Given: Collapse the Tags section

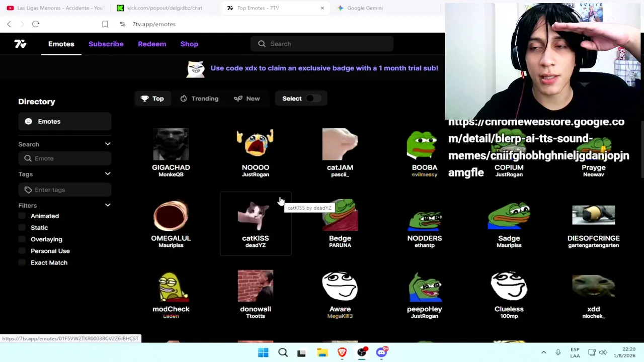Looking at the screenshot, I should [x=107, y=174].
